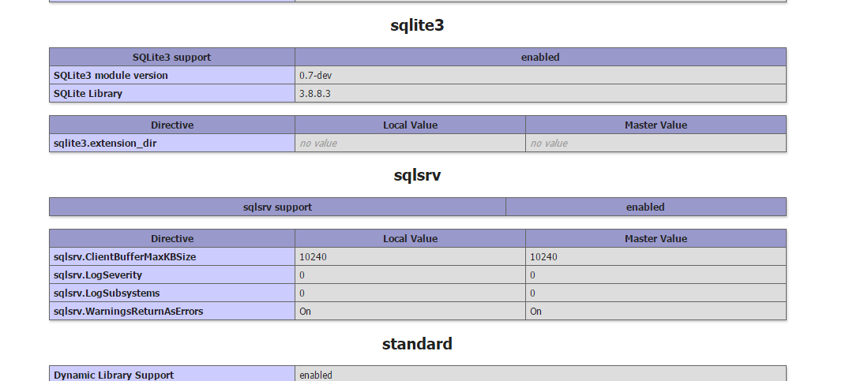Click local value 0 for sqlsrv.LogSeverity

pyautogui.click(x=302, y=275)
